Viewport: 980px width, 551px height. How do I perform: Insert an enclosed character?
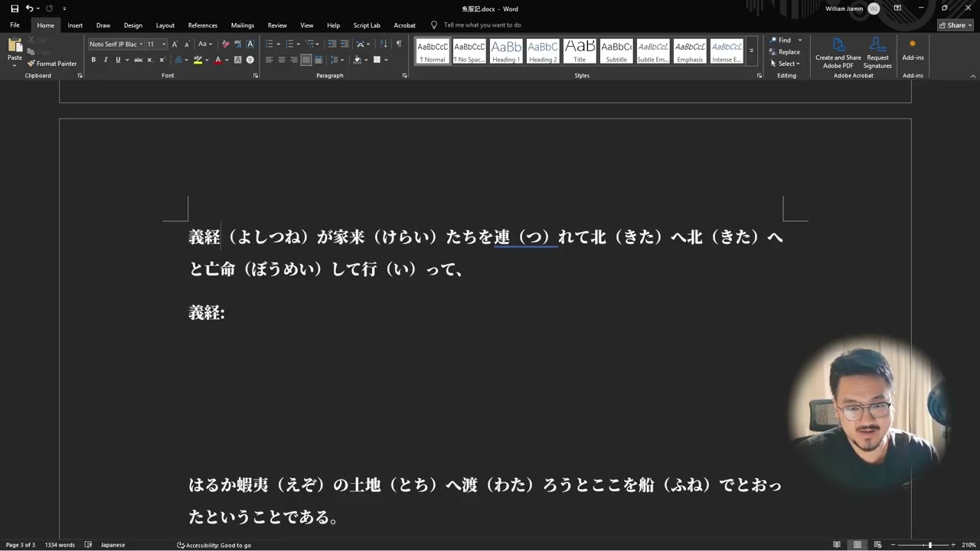pos(250,60)
